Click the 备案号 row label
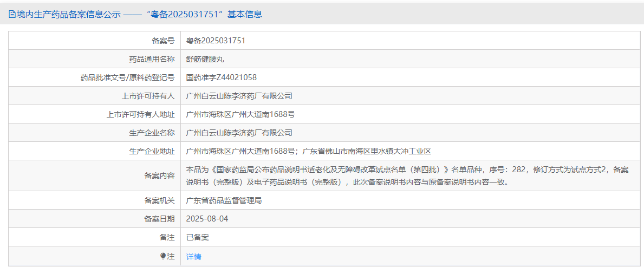The image size is (644, 267). click(x=163, y=41)
